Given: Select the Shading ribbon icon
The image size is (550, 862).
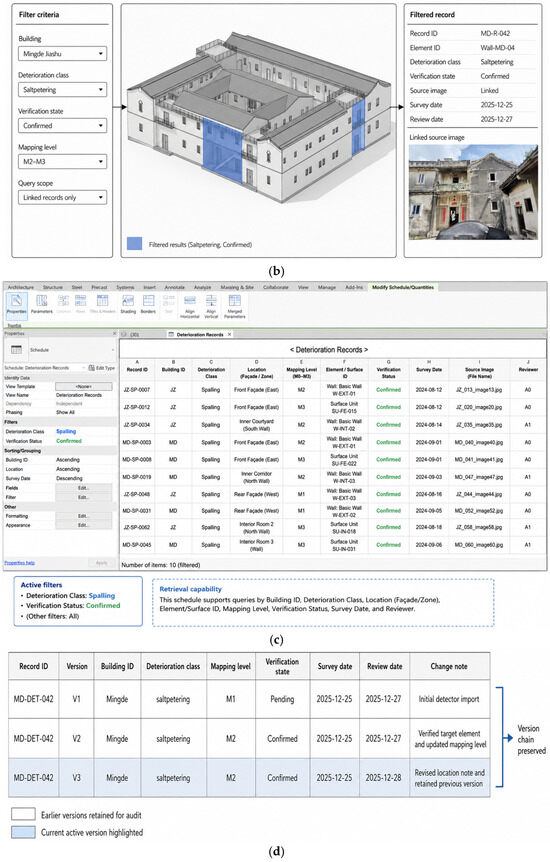Looking at the screenshot, I should [128, 304].
